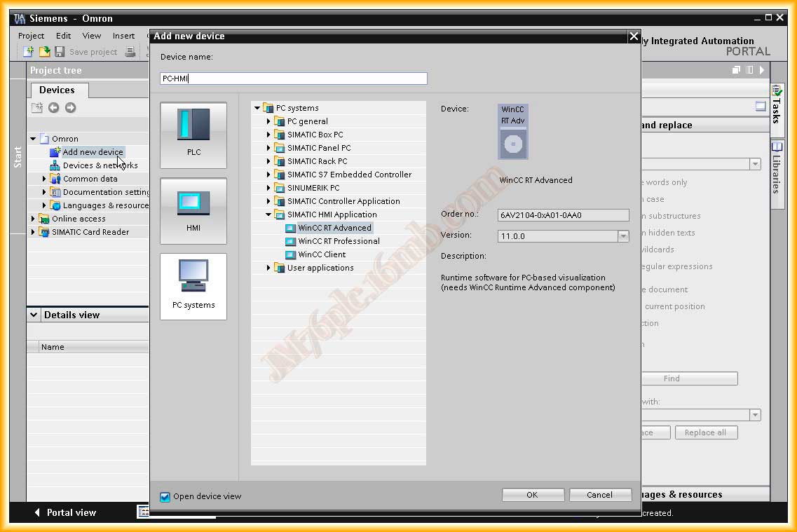Open the View menu

92,36
